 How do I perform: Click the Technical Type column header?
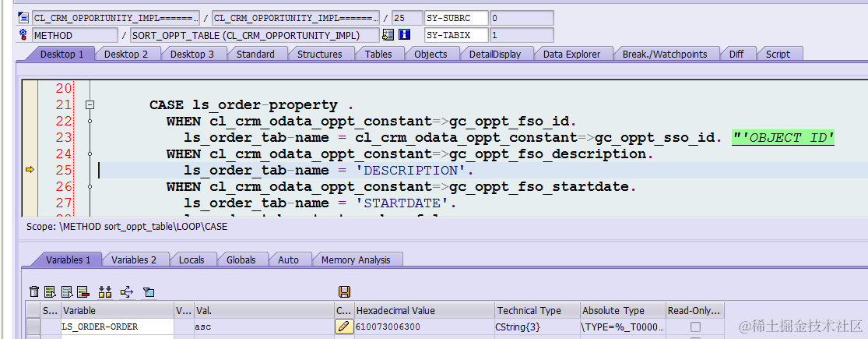coord(537,311)
